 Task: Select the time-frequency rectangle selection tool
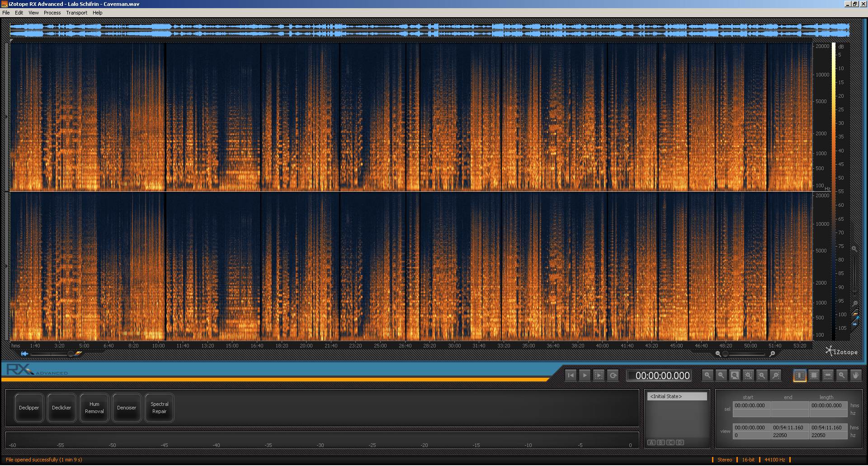814,376
